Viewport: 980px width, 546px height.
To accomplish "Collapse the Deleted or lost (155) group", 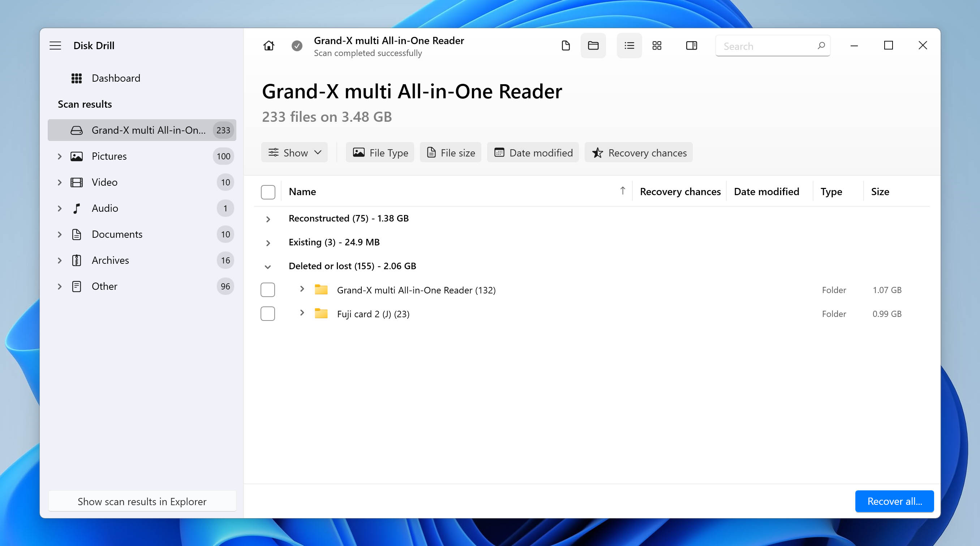I will [x=268, y=267].
